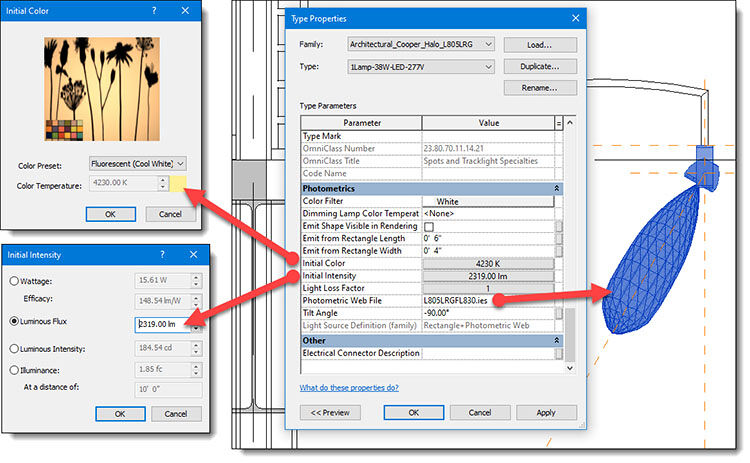Click the help icon in Initial Color dialog

click(x=151, y=10)
